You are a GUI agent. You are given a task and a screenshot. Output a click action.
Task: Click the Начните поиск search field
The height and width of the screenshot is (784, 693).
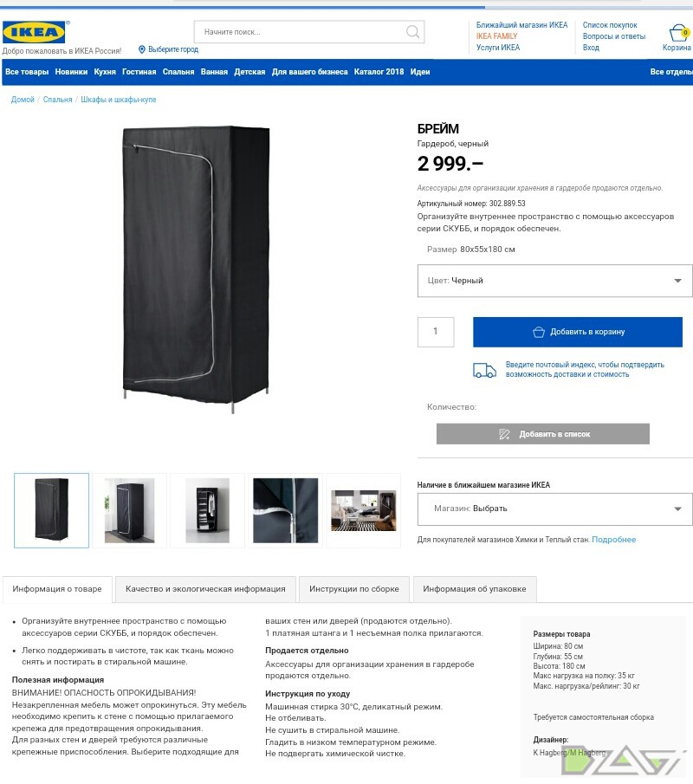300,32
